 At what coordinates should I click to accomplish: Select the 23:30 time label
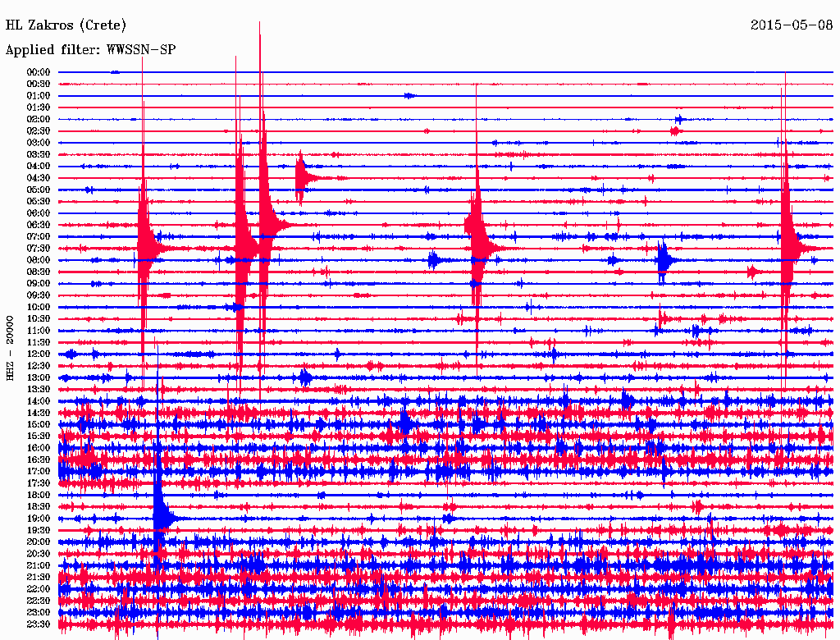(x=39, y=624)
